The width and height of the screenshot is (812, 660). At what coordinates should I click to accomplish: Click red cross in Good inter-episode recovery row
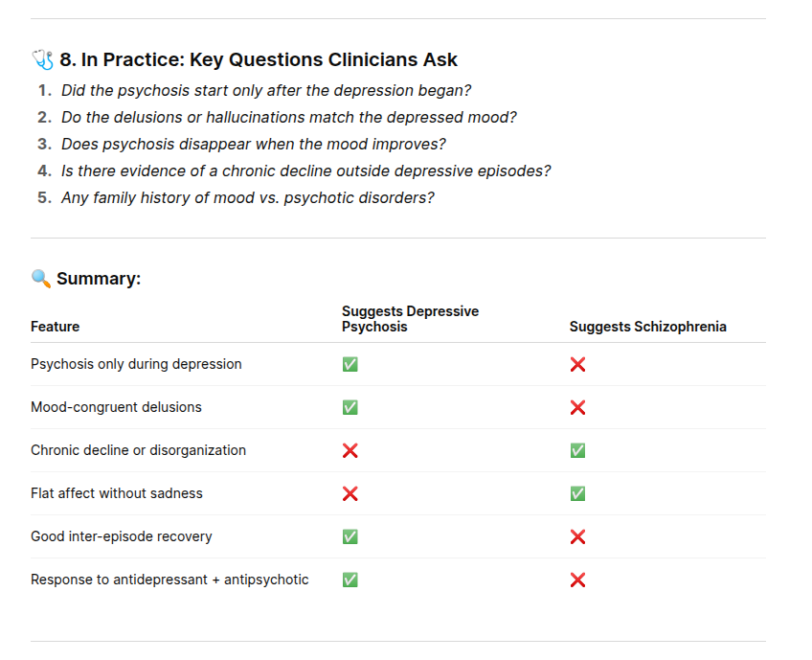(577, 536)
